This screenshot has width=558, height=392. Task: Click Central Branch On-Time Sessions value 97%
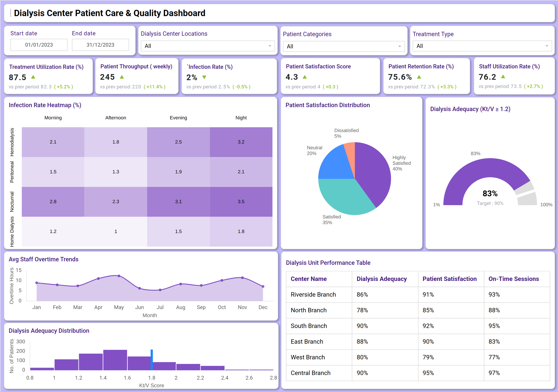coord(494,373)
